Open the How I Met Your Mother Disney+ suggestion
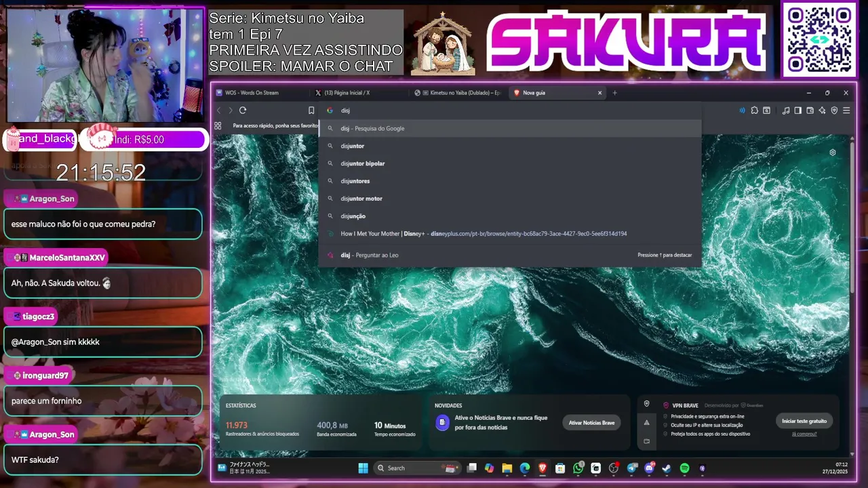Screen dimensions: 868x488 click(x=510, y=234)
